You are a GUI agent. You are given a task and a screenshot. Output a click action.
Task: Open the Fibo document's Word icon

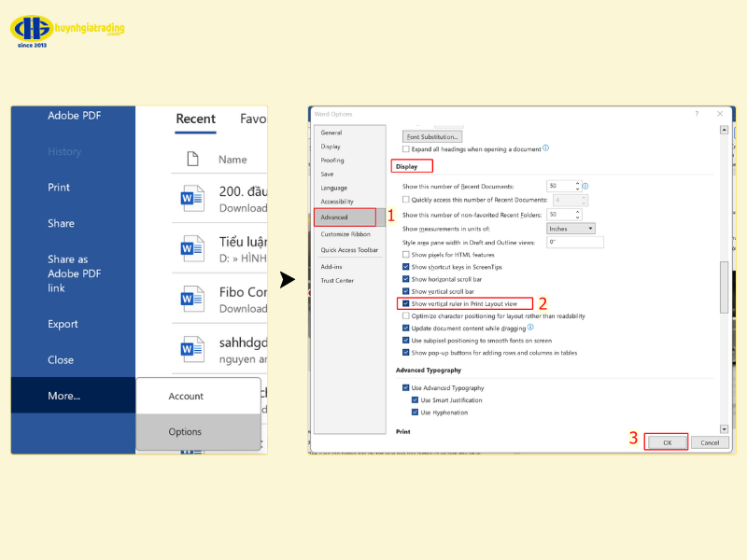(192, 299)
